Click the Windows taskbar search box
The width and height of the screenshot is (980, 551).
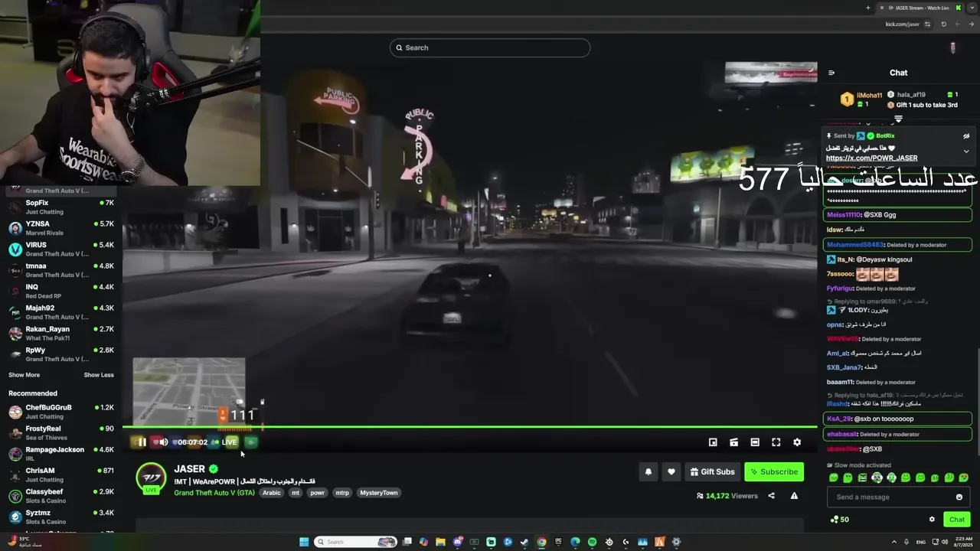coord(356,542)
